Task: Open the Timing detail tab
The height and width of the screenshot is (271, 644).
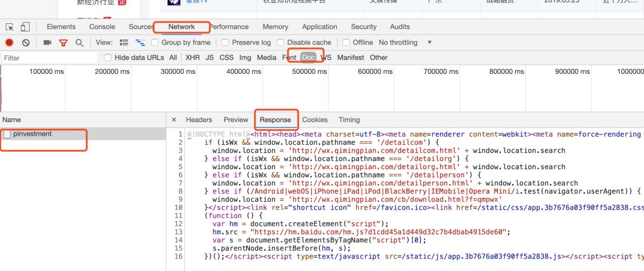Action: tap(349, 120)
